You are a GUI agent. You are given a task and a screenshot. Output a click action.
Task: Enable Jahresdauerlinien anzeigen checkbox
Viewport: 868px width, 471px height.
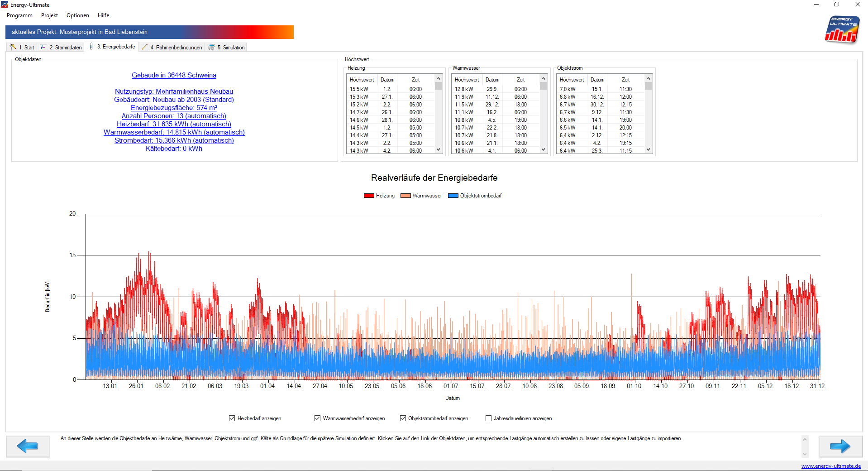[488, 418]
